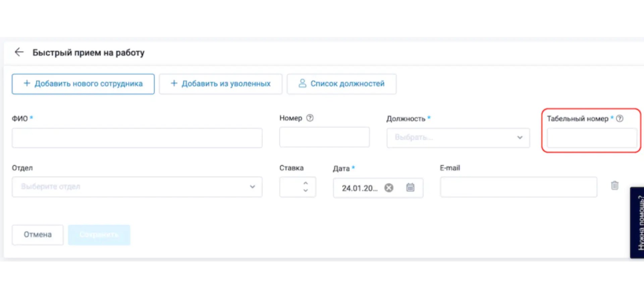Expand the Отдел dropdown
Screen dimensions: 644x301
(137, 187)
